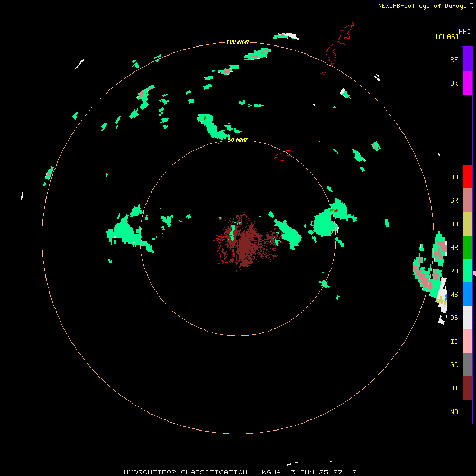Click the blue wet snow pixels at far east edge
The width and height of the screenshot is (476, 476).
click(446, 297)
